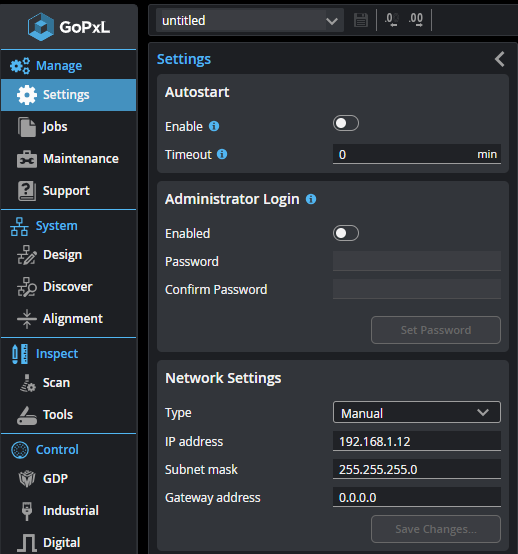Screen dimensions: 518x554
Task: Click the IP address input field
Action: tap(417, 441)
